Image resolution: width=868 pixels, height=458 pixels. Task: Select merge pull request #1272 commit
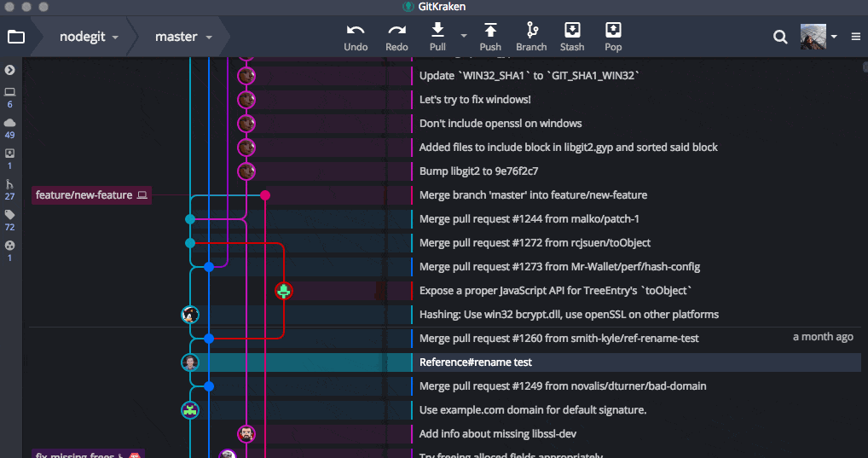point(535,242)
